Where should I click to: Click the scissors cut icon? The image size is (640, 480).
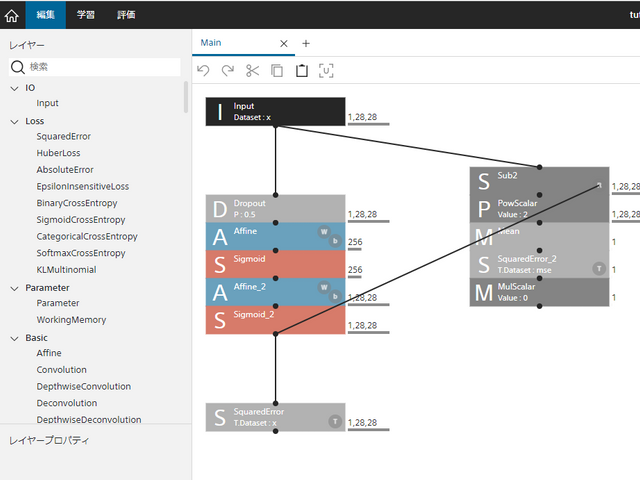pos(252,70)
